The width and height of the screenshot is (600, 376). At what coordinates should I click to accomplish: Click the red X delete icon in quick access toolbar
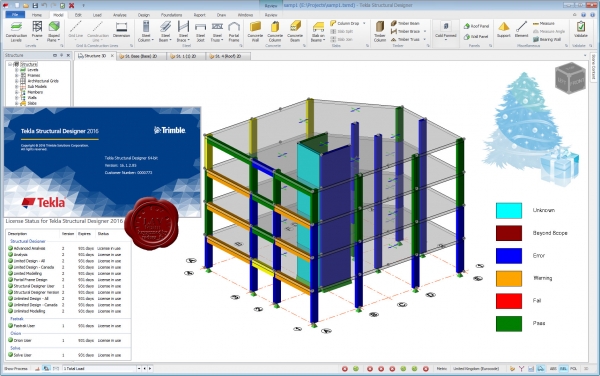72,5
